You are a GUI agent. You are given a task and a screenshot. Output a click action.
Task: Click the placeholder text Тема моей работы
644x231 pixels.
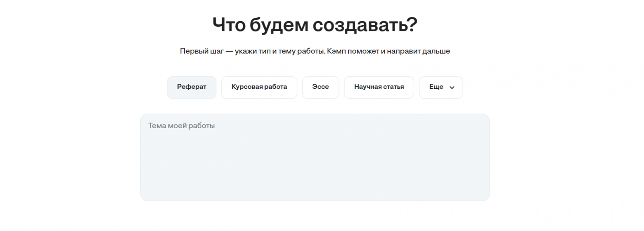[181, 126]
